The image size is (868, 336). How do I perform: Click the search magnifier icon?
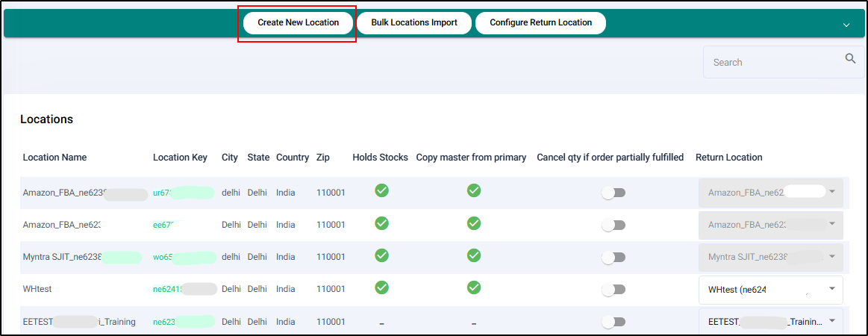(850, 59)
